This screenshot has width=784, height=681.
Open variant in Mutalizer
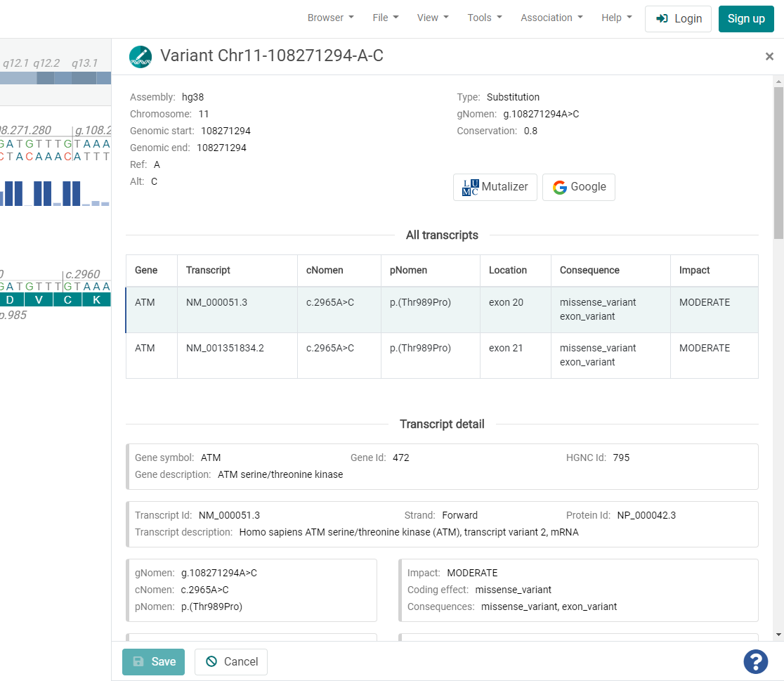tap(495, 187)
